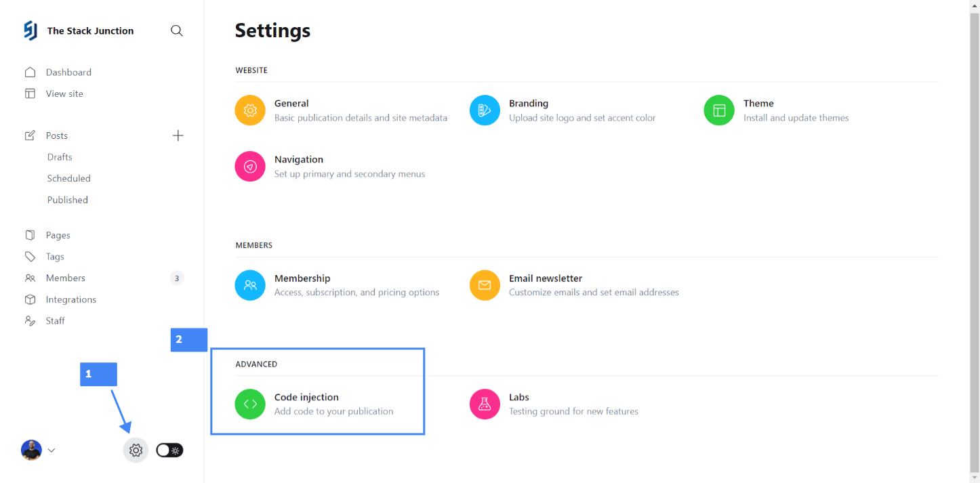The width and height of the screenshot is (980, 483).
Task: Toggle dark mode switch
Action: 169,450
